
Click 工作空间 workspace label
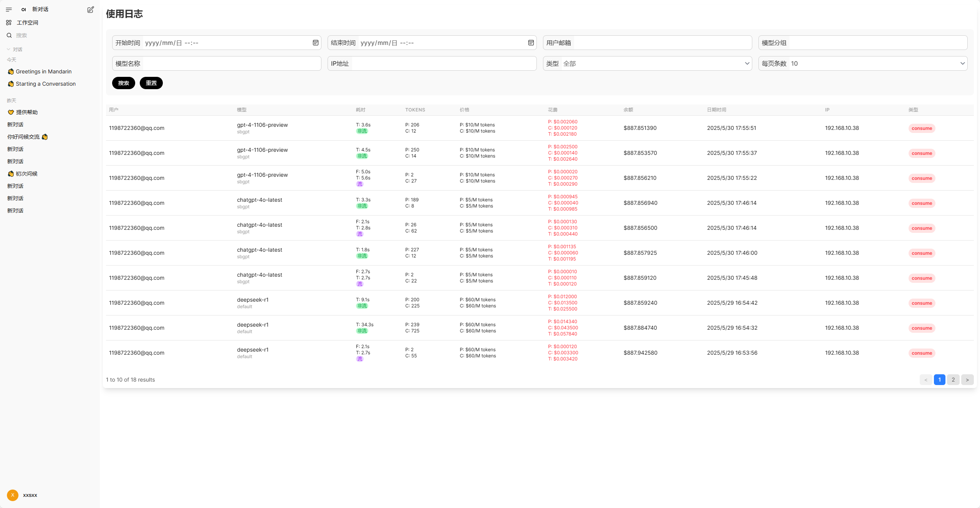point(27,23)
